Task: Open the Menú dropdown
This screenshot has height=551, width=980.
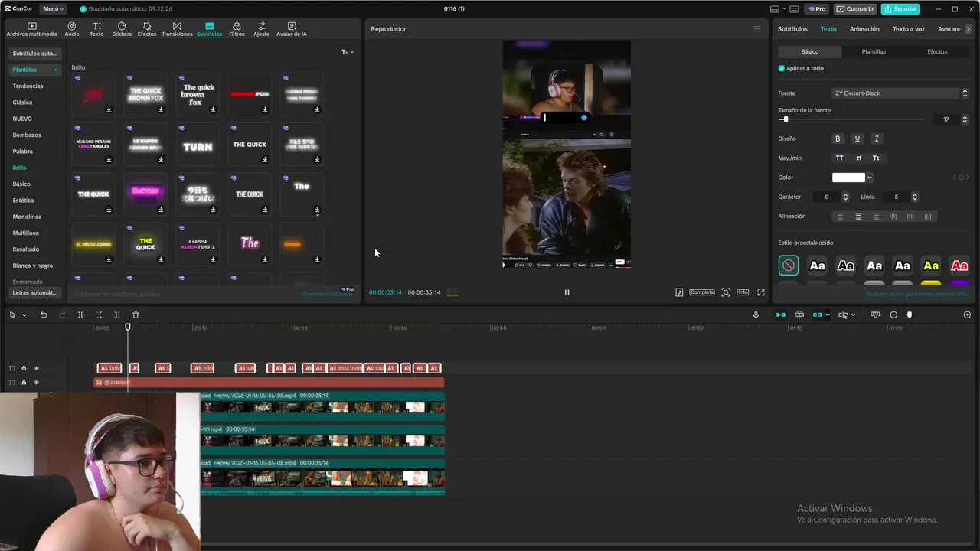Action: click(54, 9)
